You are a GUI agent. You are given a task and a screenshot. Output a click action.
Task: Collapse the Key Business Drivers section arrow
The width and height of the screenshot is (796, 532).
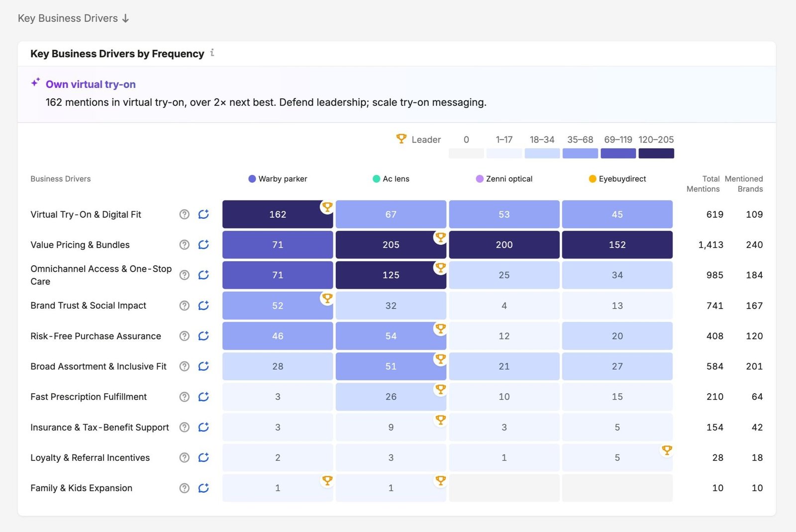[x=125, y=18]
